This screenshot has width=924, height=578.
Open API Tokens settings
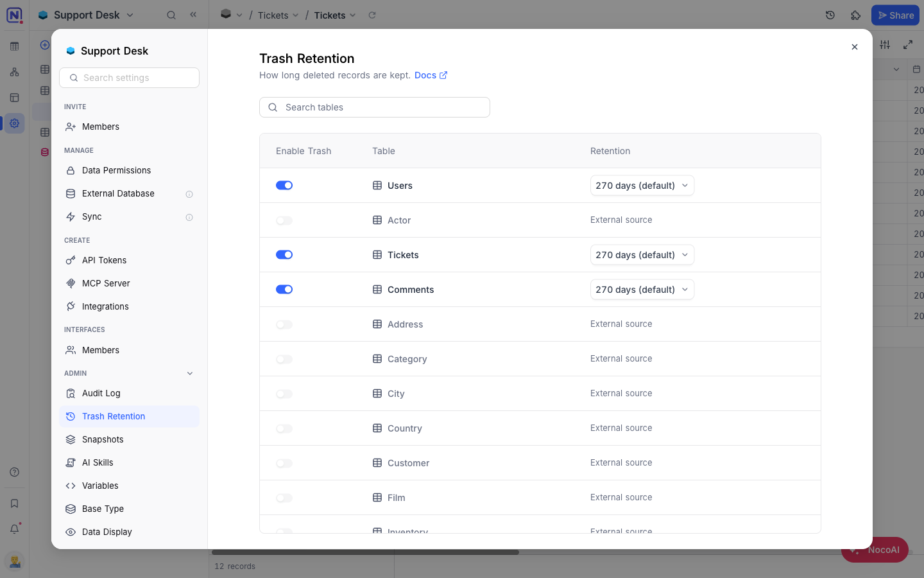[129, 260]
